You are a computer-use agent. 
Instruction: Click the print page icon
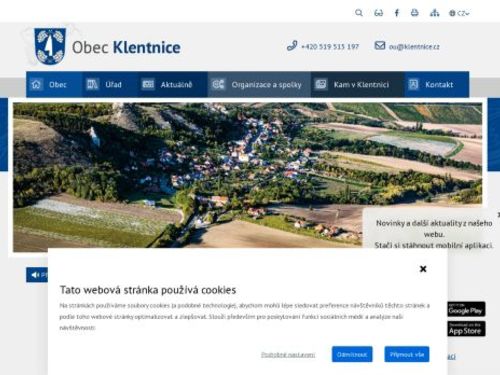coord(414,13)
